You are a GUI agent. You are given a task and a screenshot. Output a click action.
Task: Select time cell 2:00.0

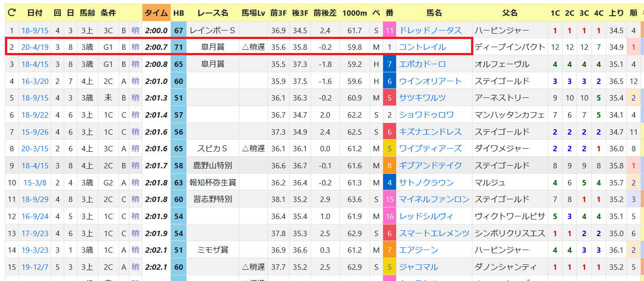156,31
